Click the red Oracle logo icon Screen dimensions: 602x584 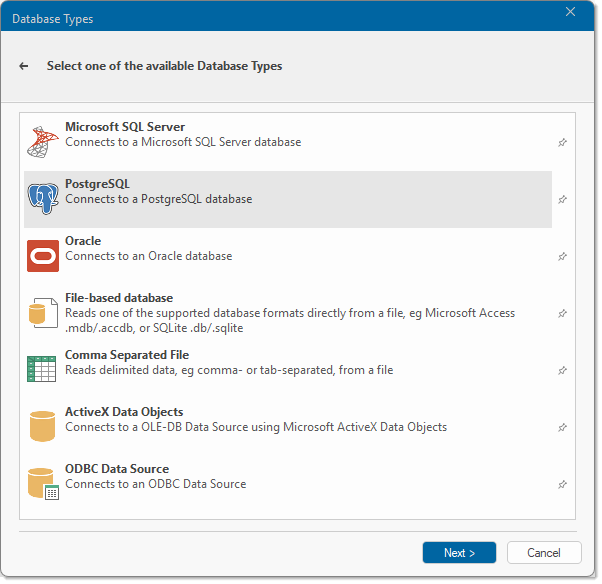click(43, 256)
